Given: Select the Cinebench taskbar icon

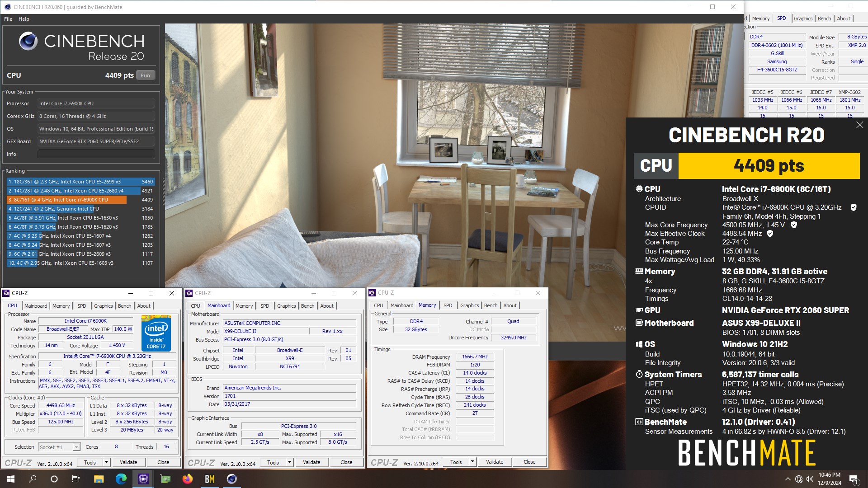Looking at the screenshot, I should coord(231,479).
